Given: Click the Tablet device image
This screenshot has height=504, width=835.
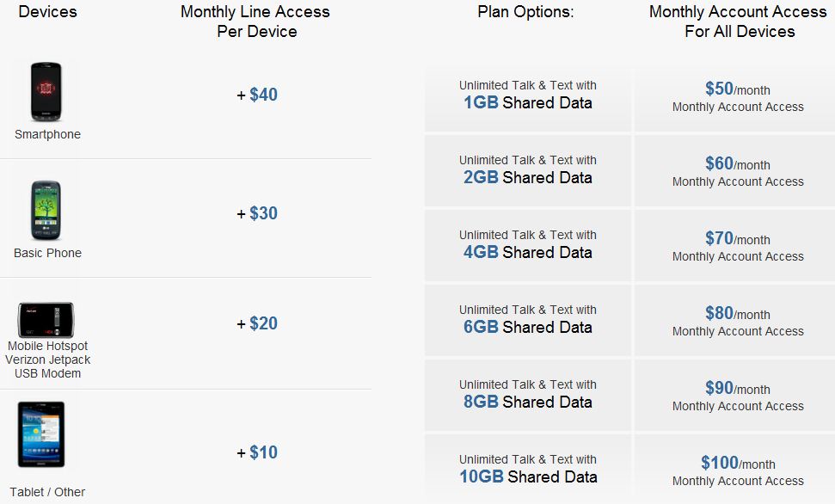Looking at the screenshot, I should point(41,434).
